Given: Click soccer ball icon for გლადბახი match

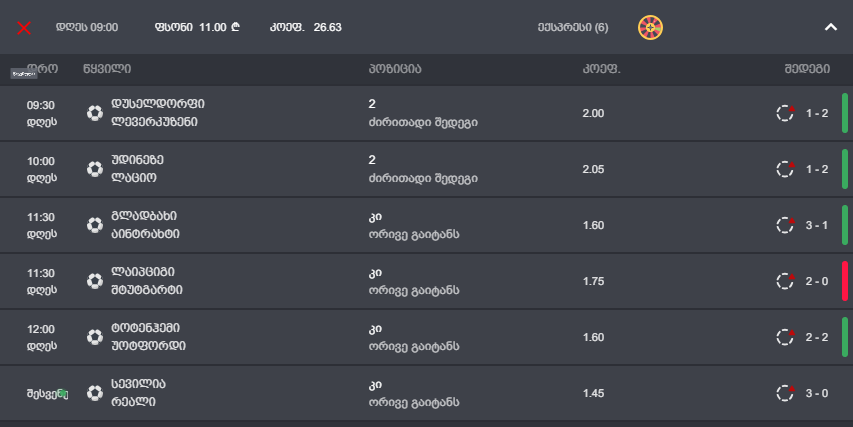Looking at the screenshot, I should coord(95,225).
